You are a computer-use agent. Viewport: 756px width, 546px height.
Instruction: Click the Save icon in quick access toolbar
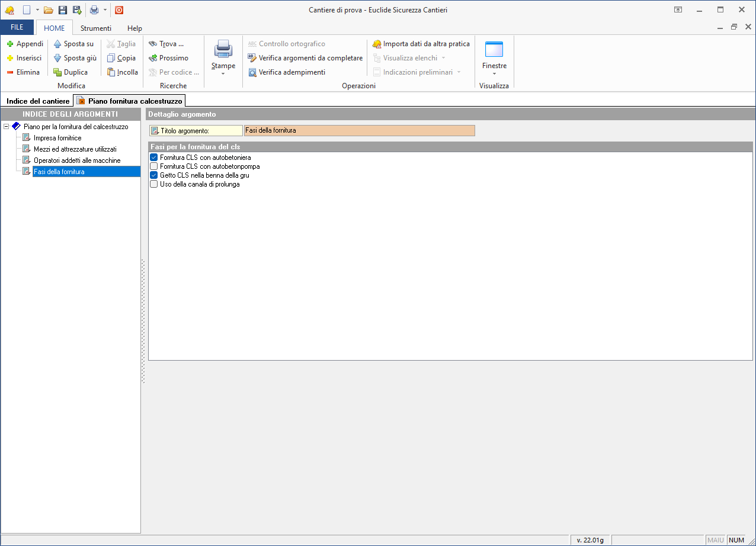62,10
